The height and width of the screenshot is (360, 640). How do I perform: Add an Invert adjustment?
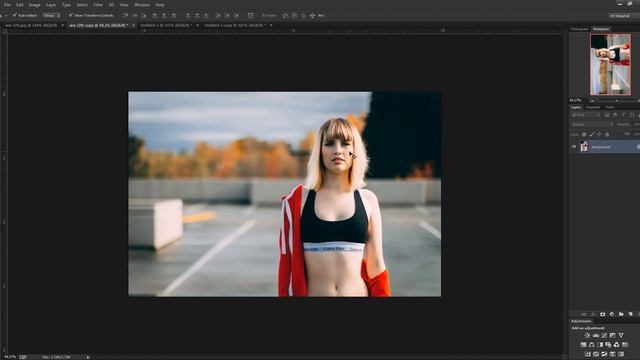click(588, 354)
